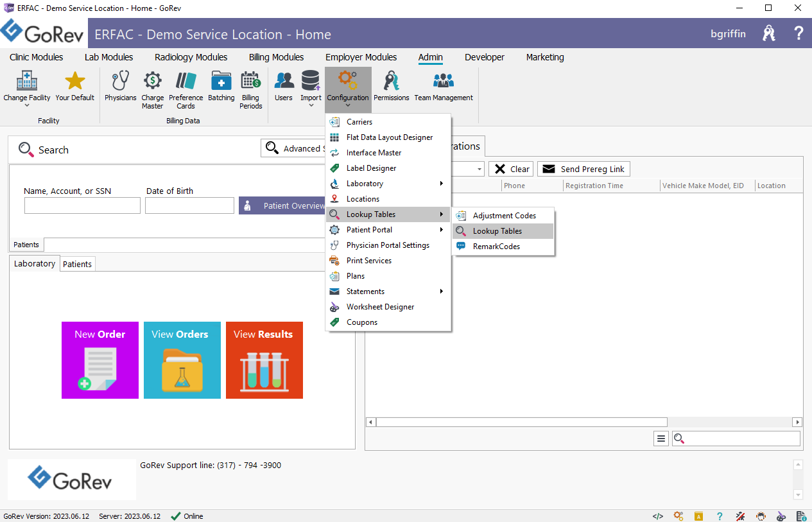
Task: Expand the Patient Portal submenu
Action: pyautogui.click(x=388, y=230)
